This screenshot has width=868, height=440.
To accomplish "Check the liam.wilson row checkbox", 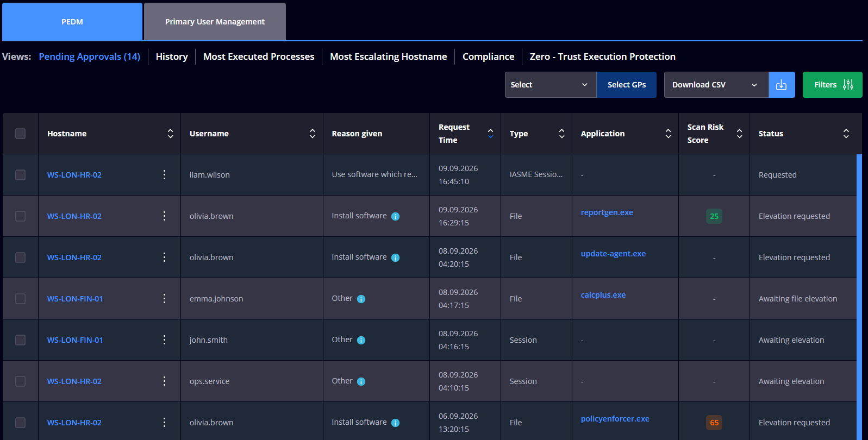I will (x=20, y=175).
